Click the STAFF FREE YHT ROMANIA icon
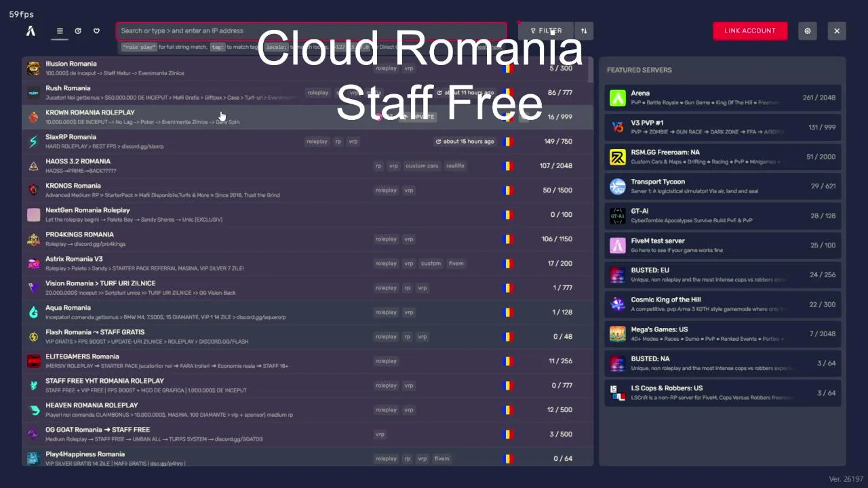This screenshot has width=868, height=488. click(x=33, y=385)
